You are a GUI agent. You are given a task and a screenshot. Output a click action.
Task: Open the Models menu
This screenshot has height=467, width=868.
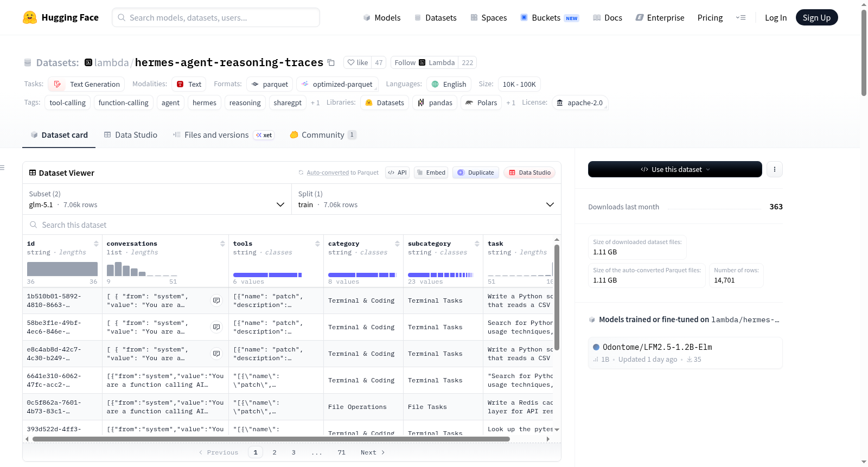coord(382,17)
